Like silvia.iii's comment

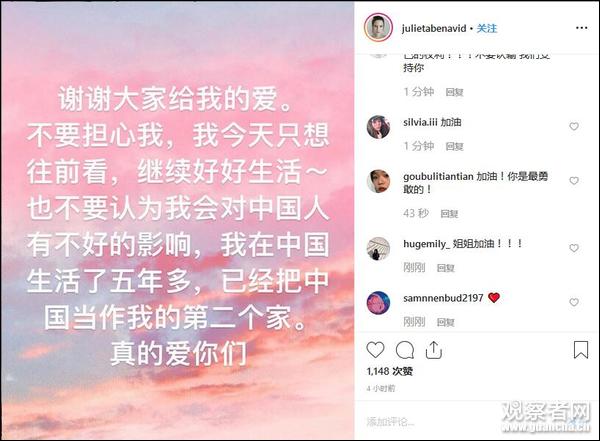point(574,126)
